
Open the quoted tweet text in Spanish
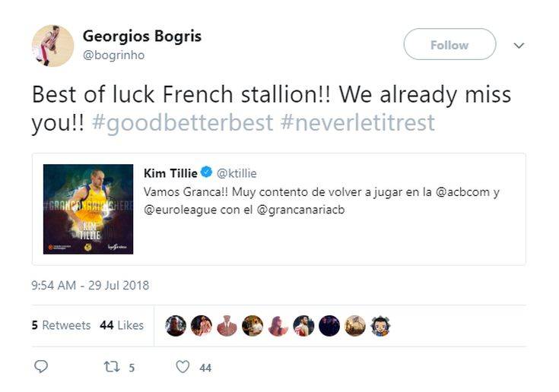(321, 201)
